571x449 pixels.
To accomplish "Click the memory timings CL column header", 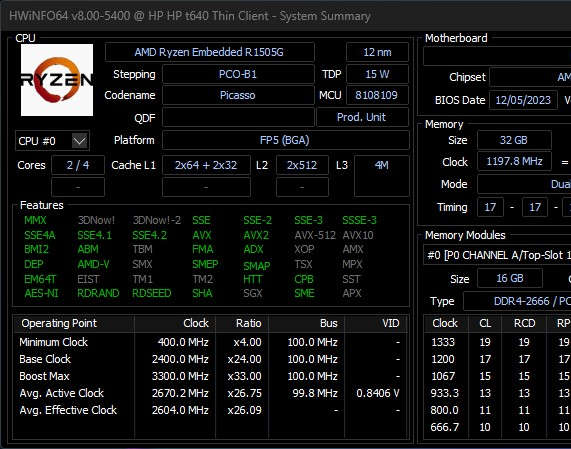I will click(x=485, y=323).
